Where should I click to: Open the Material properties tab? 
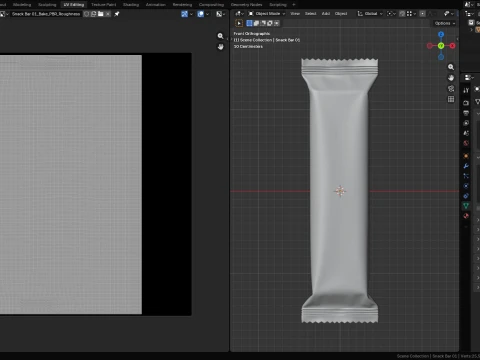466,216
